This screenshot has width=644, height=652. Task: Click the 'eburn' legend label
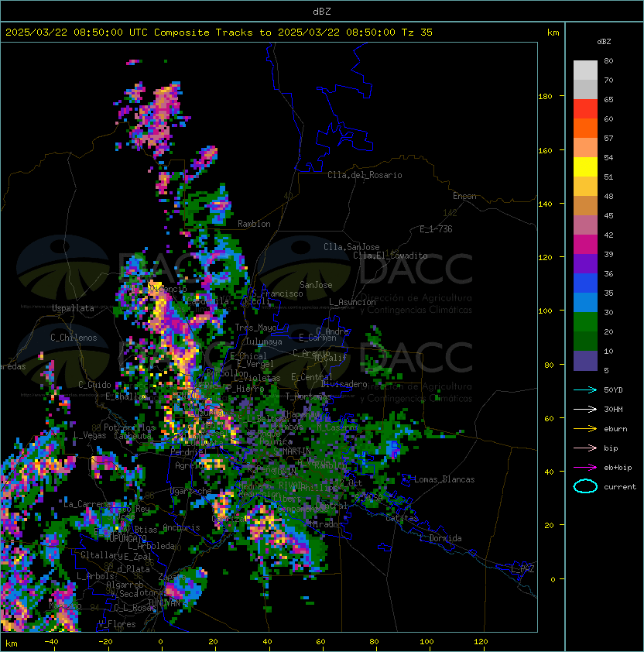click(x=615, y=429)
